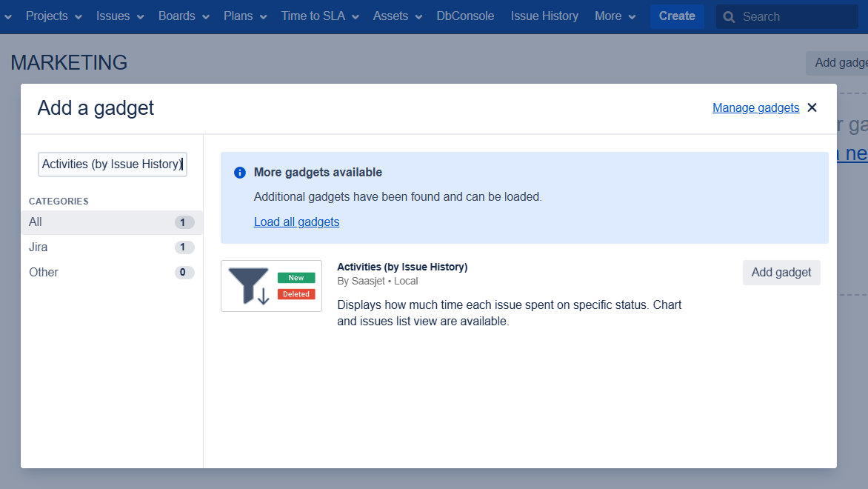Open the Manage gadgets link

pyautogui.click(x=755, y=108)
